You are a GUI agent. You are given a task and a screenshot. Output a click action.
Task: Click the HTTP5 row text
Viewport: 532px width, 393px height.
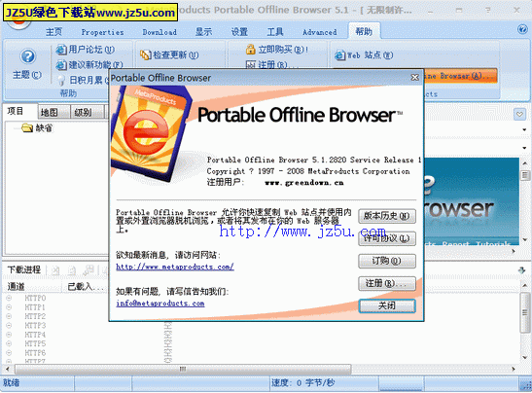tap(35, 343)
